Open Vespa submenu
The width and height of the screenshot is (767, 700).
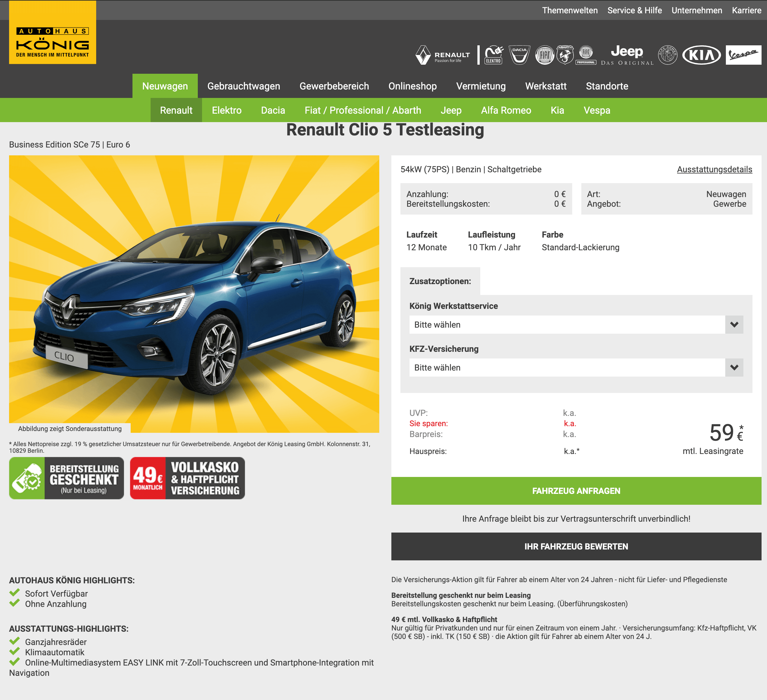click(596, 110)
